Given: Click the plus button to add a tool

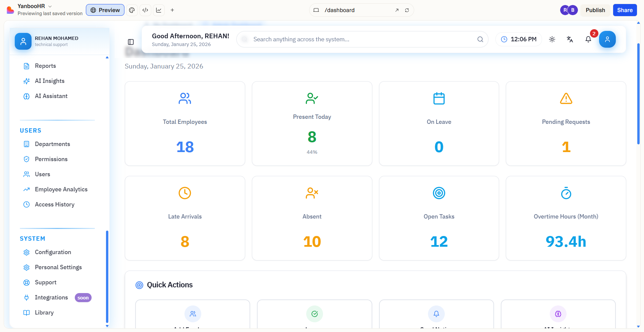Looking at the screenshot, I should click(172, 10).
